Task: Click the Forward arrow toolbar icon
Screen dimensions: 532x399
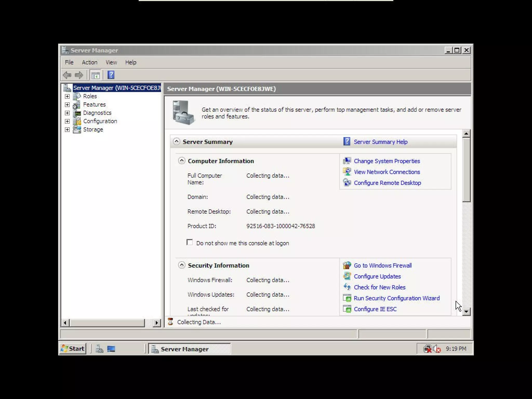Action: pyautogui.click(x=79, y=75)
